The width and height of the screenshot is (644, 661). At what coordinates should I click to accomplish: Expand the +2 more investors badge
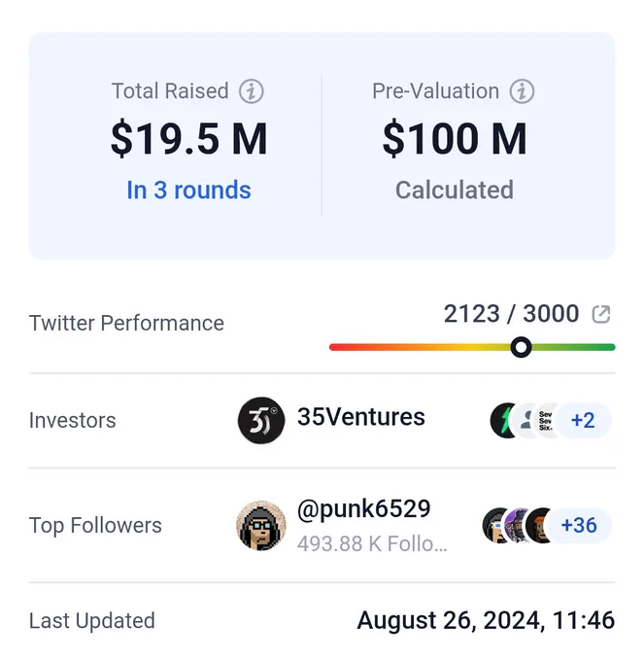point(583,420)
